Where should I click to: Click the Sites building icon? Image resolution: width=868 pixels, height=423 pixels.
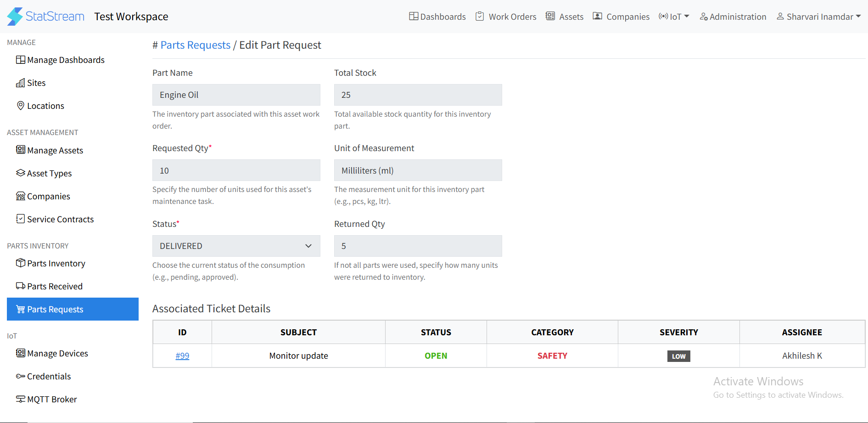[21, 83]
